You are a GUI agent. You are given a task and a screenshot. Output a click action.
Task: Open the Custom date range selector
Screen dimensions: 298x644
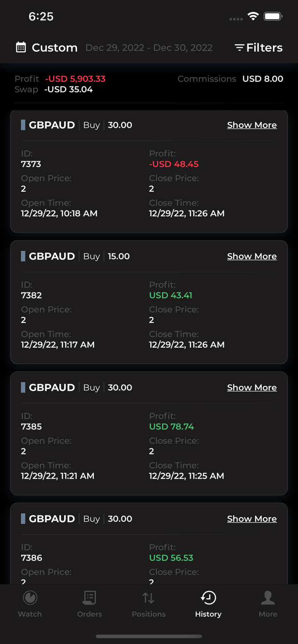tap(55, 48)
